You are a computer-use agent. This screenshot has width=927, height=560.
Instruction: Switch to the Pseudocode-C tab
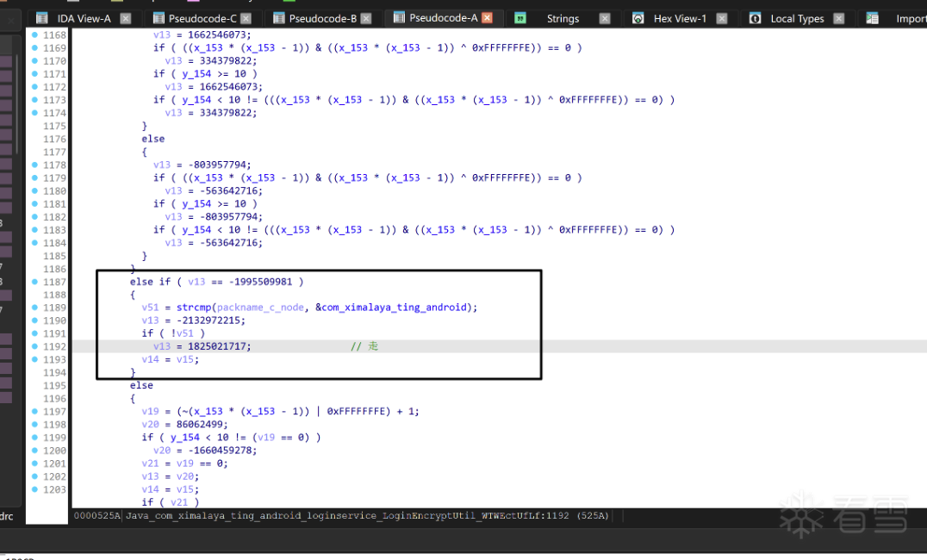pyautogui.click(x=202, y=18)
